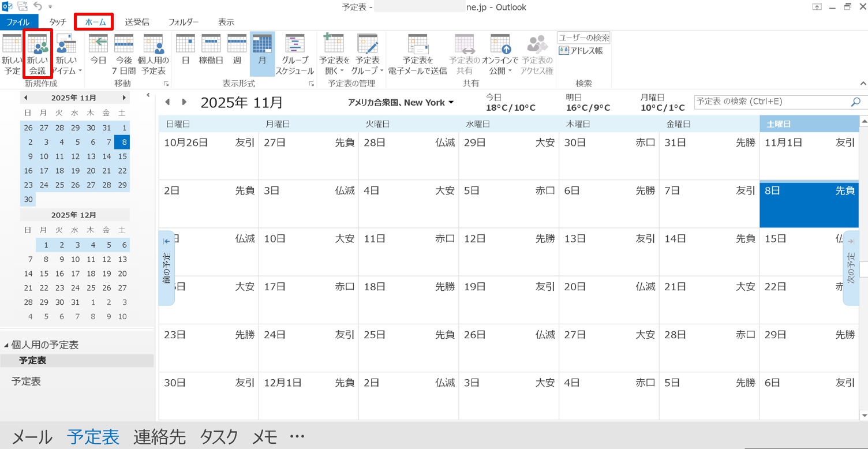Open the Address Book (アドレス帳)
The width and height of the screenshot is (868, 449).
(581, 51)
